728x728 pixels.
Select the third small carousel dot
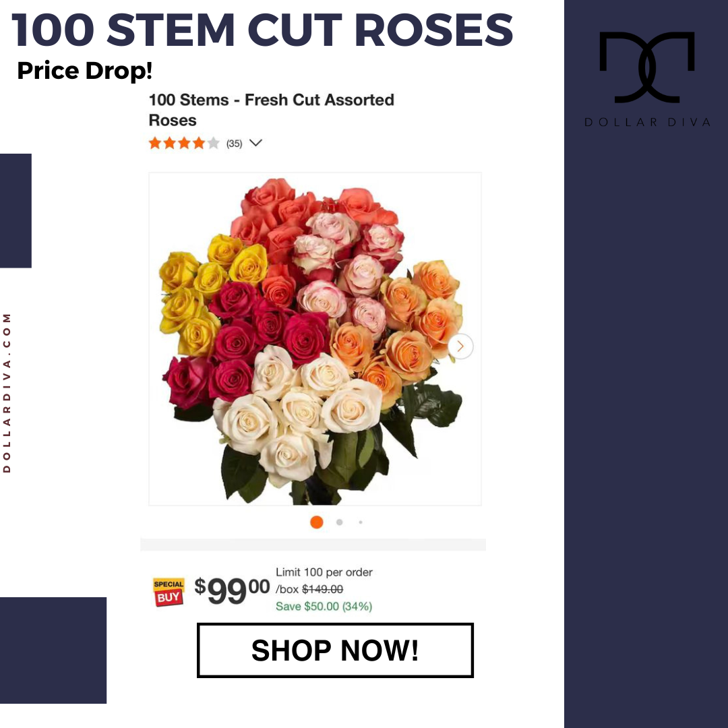point(360,522)
